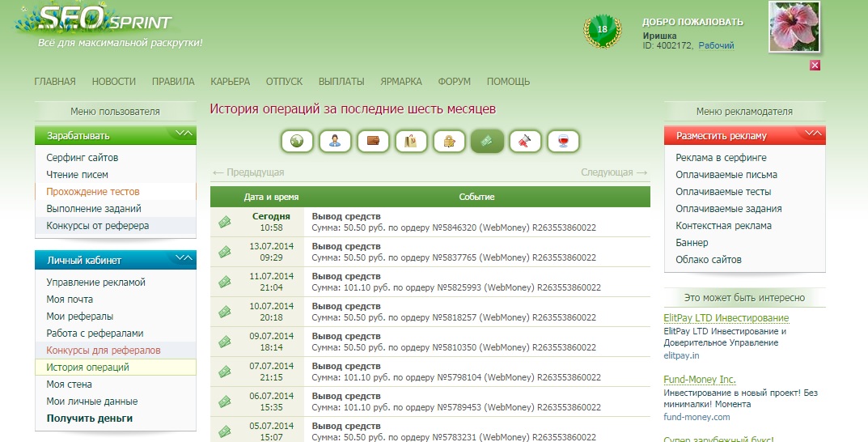Open Серфинг сайтов in user menu
The height and width of the screenshot is (442, 868).
pyautogui.click(x=83, y=157)
